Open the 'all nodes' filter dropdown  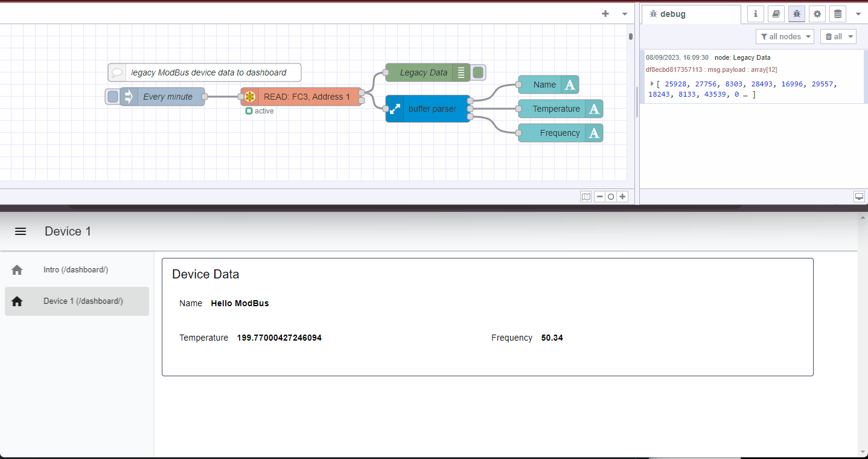click(x=785, y=36)
